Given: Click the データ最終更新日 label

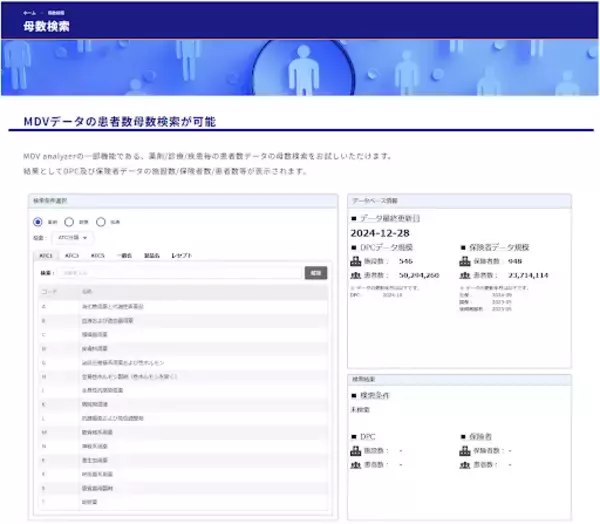Looking at the screenshot, I should pos(390,219).
